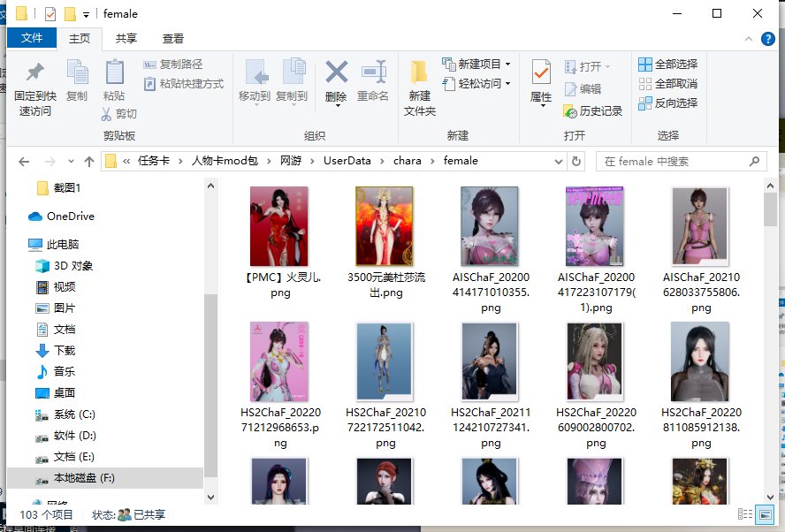Click the search magnifier icon
Image resolution: width=785 pixels, height=532 pixels.
coord(754,161)
